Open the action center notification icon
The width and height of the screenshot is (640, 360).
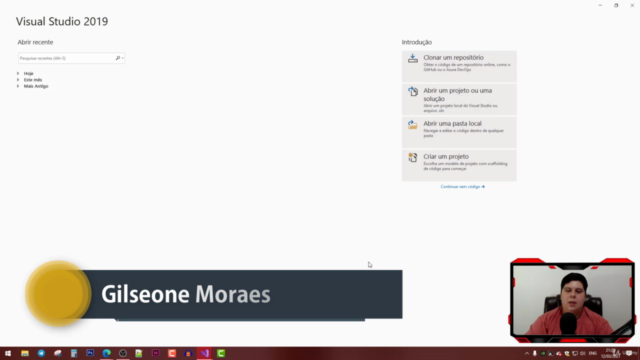tap(629, 353)
